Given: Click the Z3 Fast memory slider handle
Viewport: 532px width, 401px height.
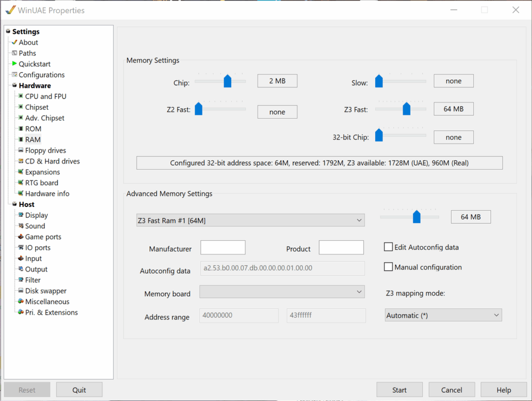Looking at the screenshot, I should (407, 109).
